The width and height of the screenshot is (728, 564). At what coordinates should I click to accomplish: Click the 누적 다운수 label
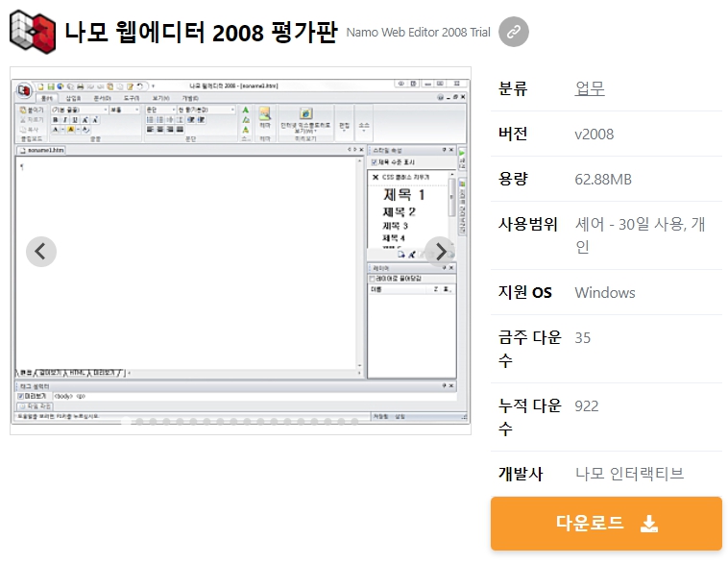pos(530,417)
